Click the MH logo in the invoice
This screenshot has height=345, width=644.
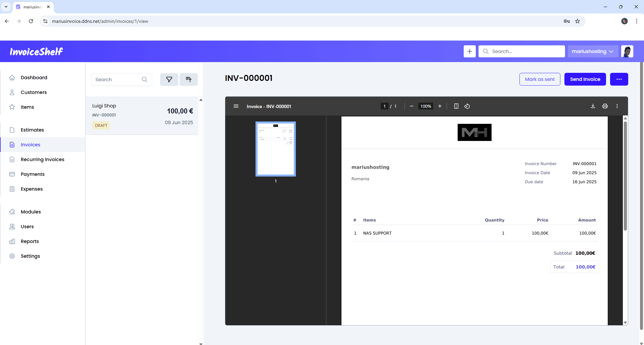[474, 132]
